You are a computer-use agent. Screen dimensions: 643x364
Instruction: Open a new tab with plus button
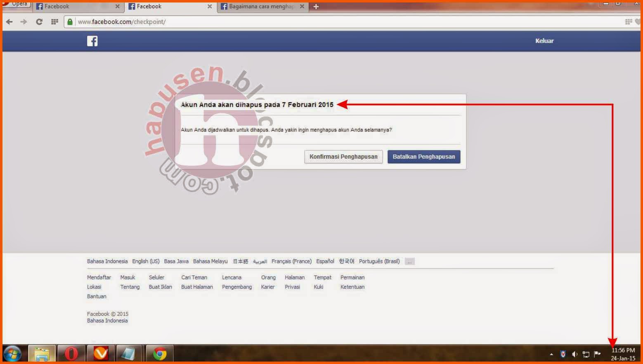tap(316, 7)
